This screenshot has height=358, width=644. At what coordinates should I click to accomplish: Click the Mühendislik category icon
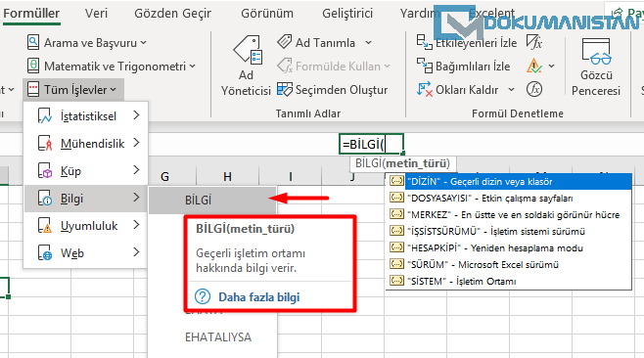(45, 143)
